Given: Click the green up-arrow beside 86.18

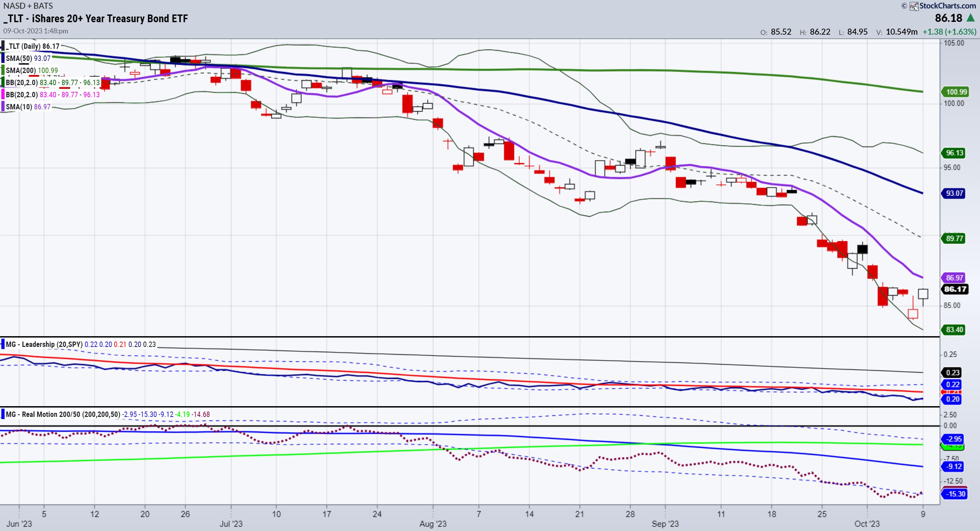Looking at the screenshot, I should (971, 18).
